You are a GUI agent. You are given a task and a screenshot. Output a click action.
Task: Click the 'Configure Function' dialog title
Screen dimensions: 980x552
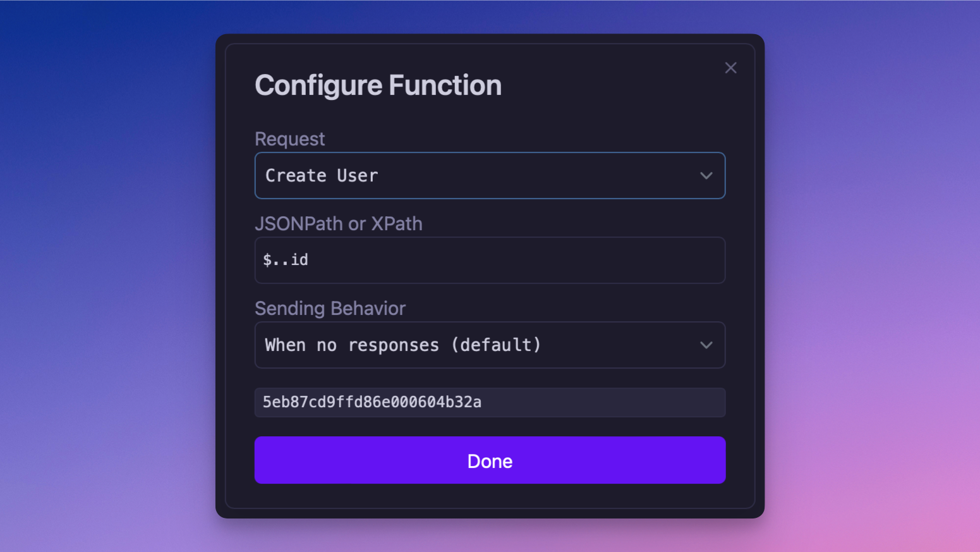[x=378, y=85]
